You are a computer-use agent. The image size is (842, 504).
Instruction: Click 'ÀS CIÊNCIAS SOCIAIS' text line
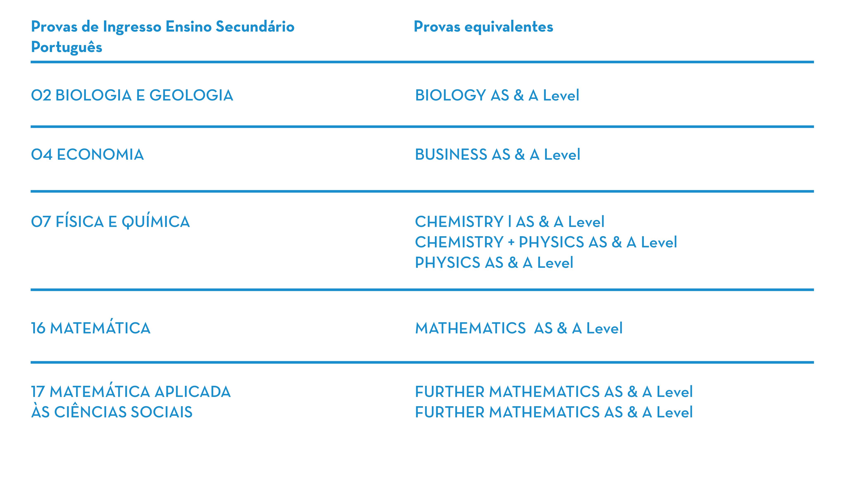point(111,412)
